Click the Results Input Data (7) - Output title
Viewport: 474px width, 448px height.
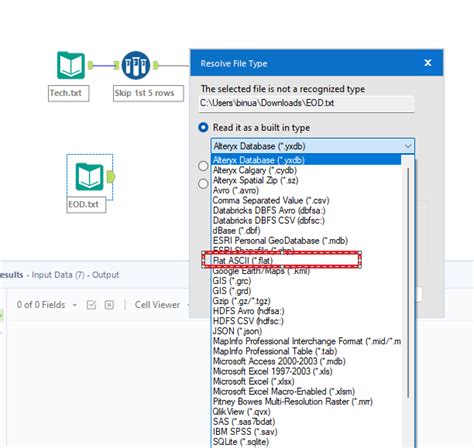click(x=59, y=275)
